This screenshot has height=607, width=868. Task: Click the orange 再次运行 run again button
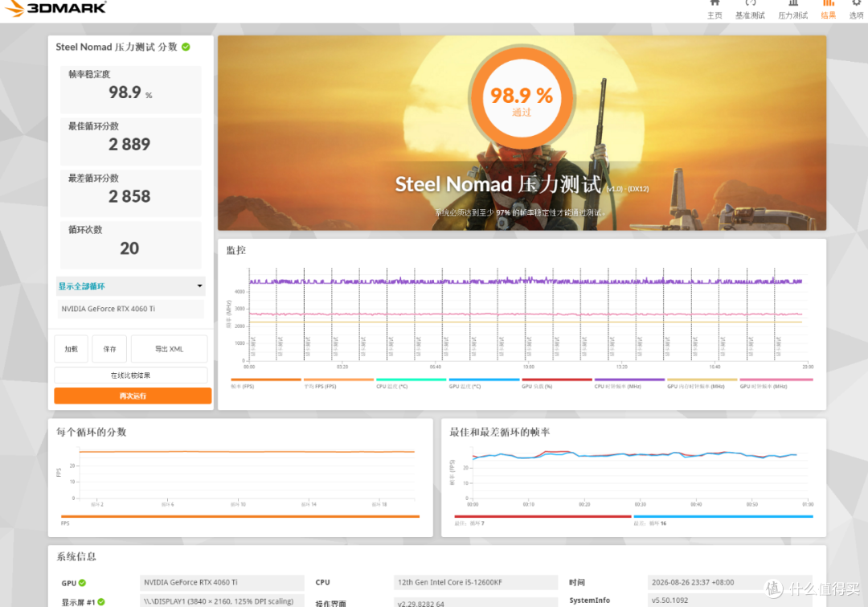tap(133, 396)
